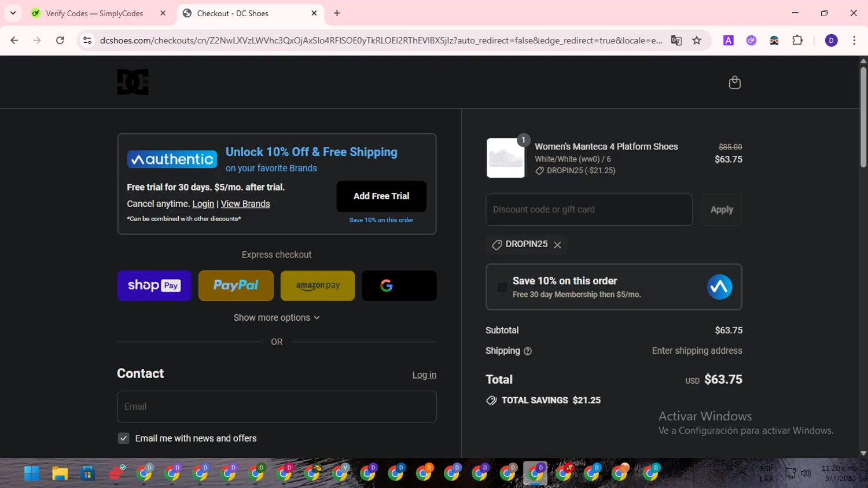Click the Unlock 10% Off & Free Shipping heading
The height and width of the screenshot is (488, 868).
tap(311, 152)
